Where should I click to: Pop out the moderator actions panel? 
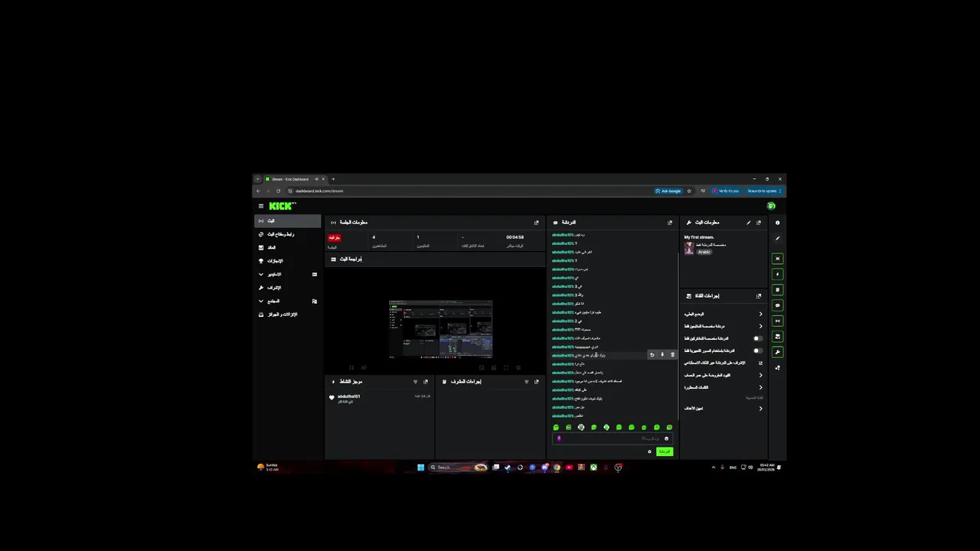[536, 382]
